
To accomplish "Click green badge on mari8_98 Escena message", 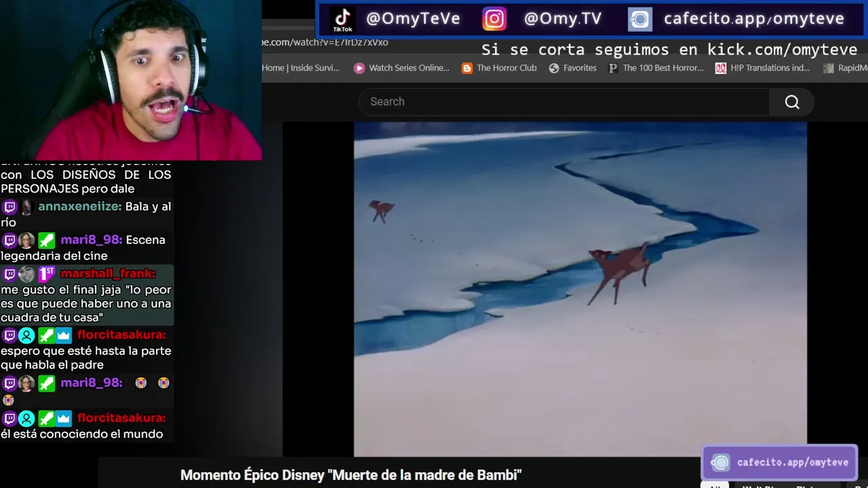I will (46, 240).
